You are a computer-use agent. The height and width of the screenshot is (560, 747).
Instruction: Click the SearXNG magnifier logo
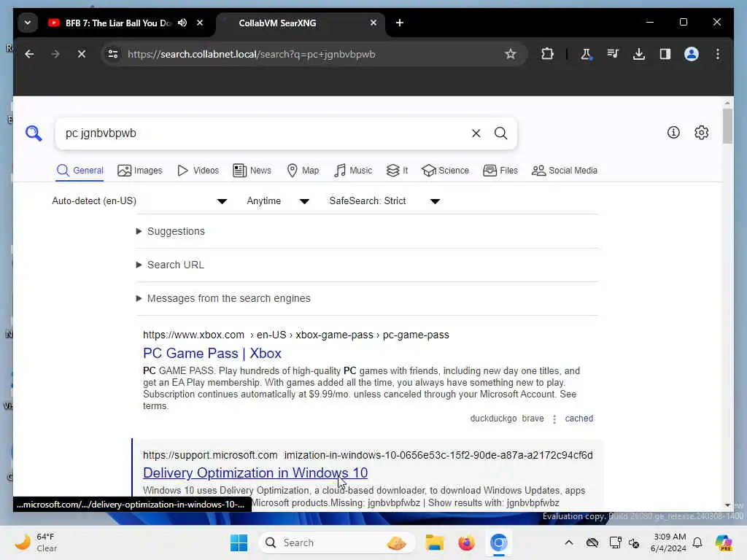click(34, 133)
